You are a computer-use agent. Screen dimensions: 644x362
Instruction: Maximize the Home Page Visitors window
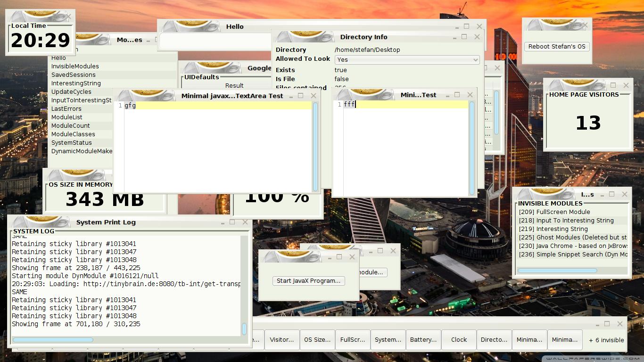pyautogui.click(x=613, y=85)
